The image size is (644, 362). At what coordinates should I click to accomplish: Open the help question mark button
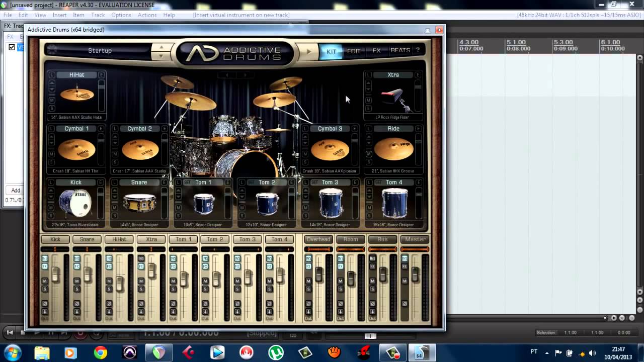(x=417, y=50)
